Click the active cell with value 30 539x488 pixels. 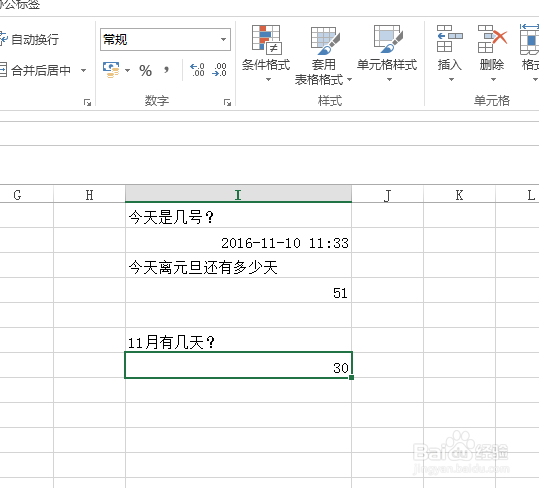(238, 365)
